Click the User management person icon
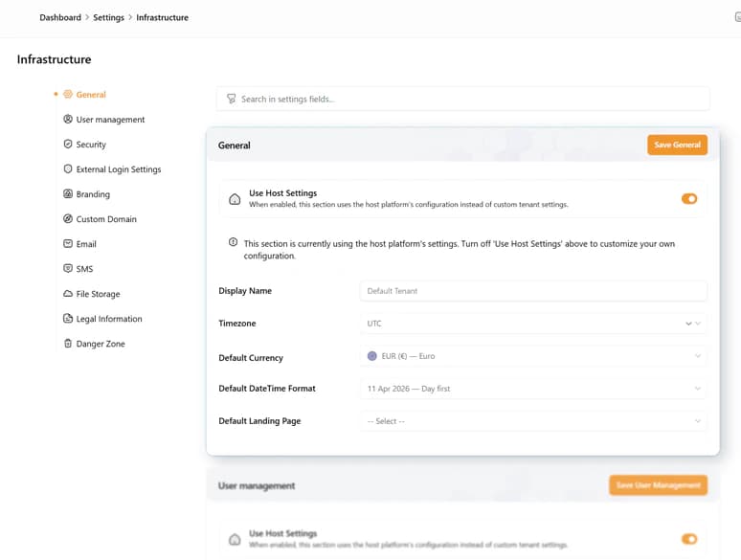741x560 pixels. (68, 119)
